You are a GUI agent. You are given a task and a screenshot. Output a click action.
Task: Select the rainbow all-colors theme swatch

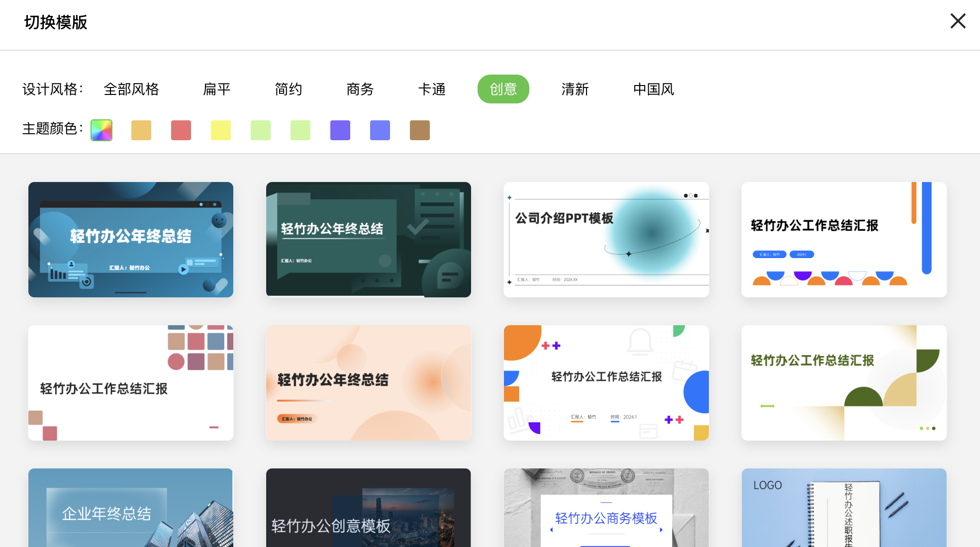[x=101, y=130]
